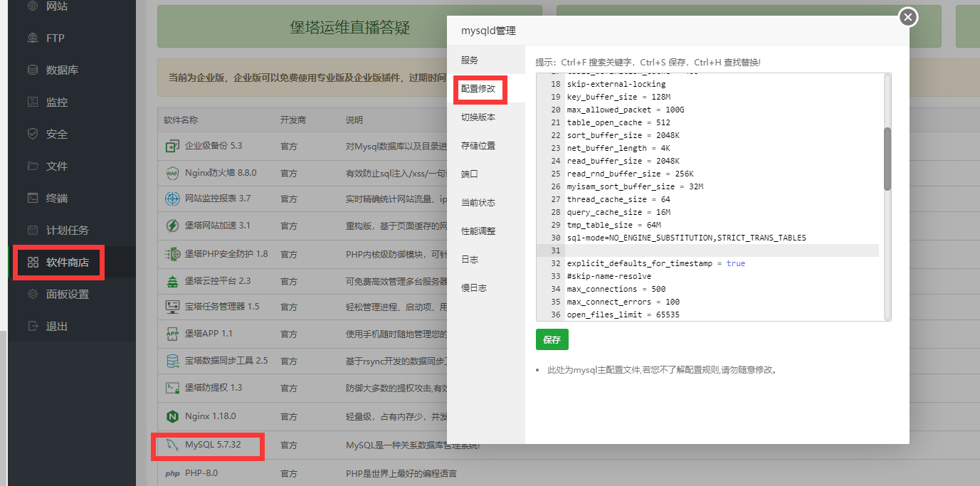Click the Nginx防火墙 8.8.0 WAF icon
Image resolution: width=980 pixels, height=486 pixels.
(x=172, y=173)
